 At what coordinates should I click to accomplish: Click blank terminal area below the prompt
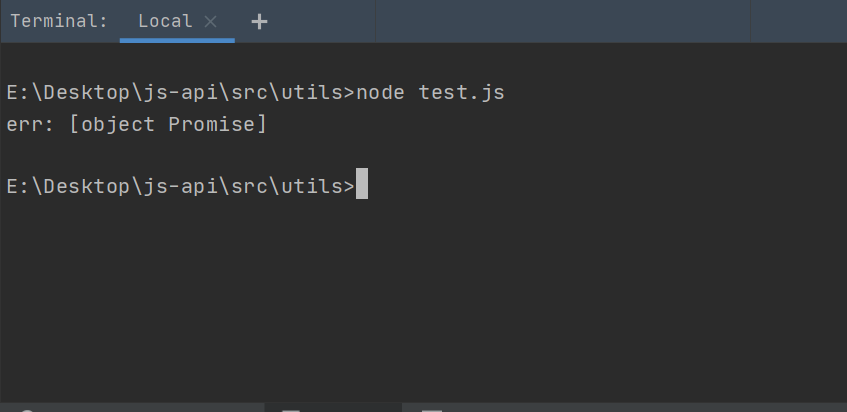(x=420, y=300)
